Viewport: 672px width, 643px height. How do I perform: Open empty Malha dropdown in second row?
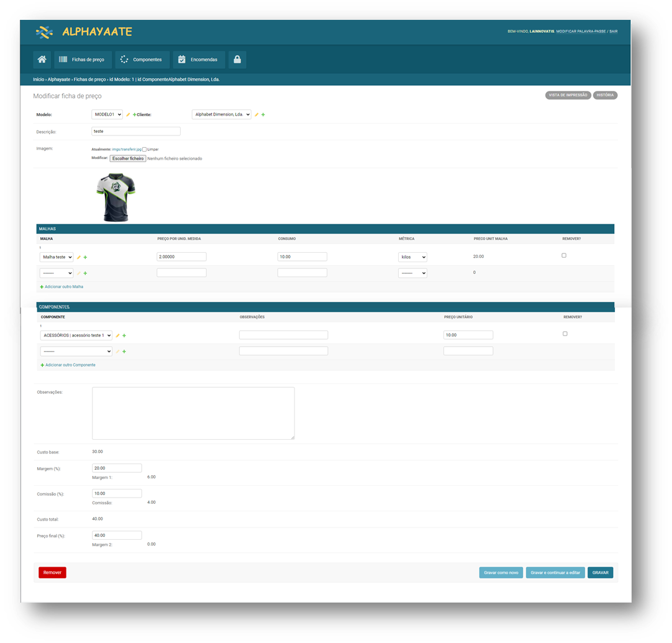tap(57, 273)
